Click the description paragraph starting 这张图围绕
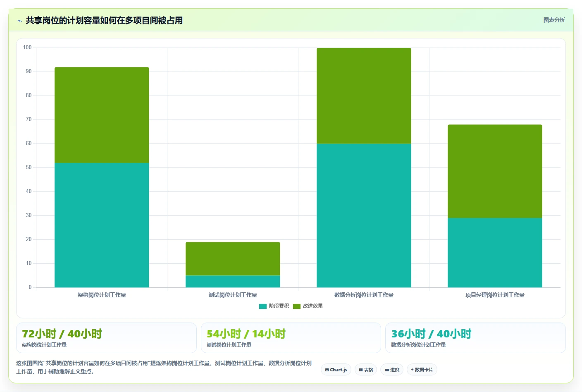The height and width of the screenshot is (392, 582). [x=164, y=367]
